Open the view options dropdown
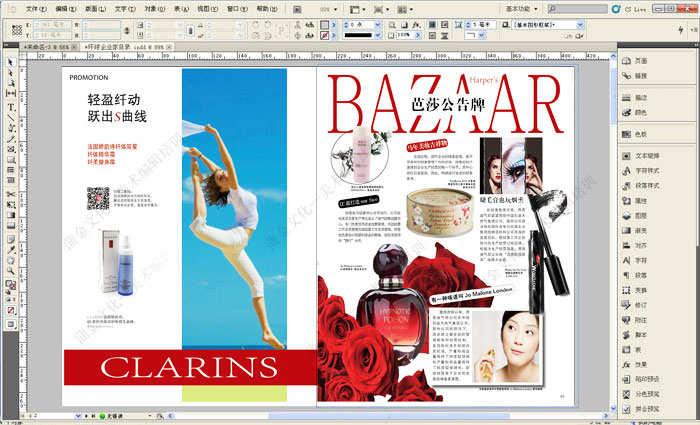The height and width of the screenshot is (425, 700). (x=358, y=9)
